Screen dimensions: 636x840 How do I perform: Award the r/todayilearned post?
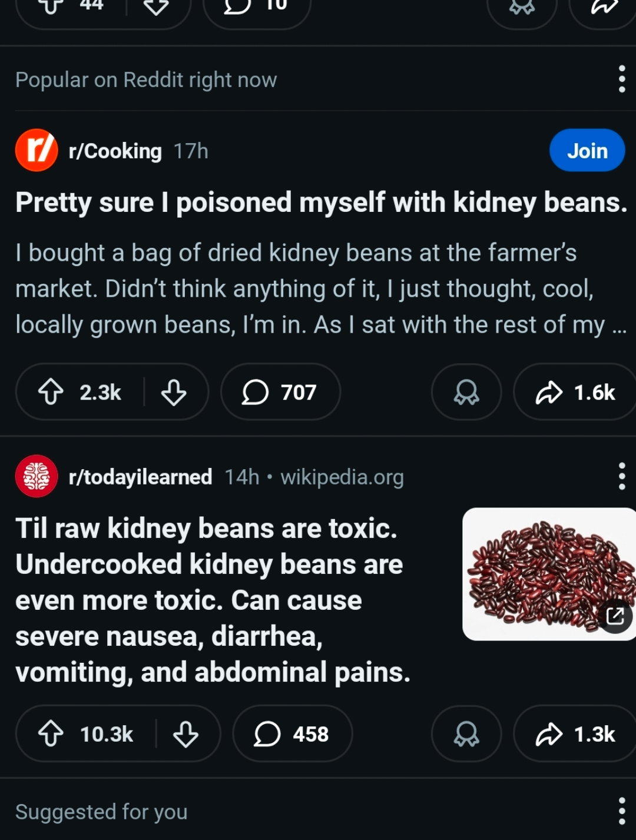(x=466, y=734)
